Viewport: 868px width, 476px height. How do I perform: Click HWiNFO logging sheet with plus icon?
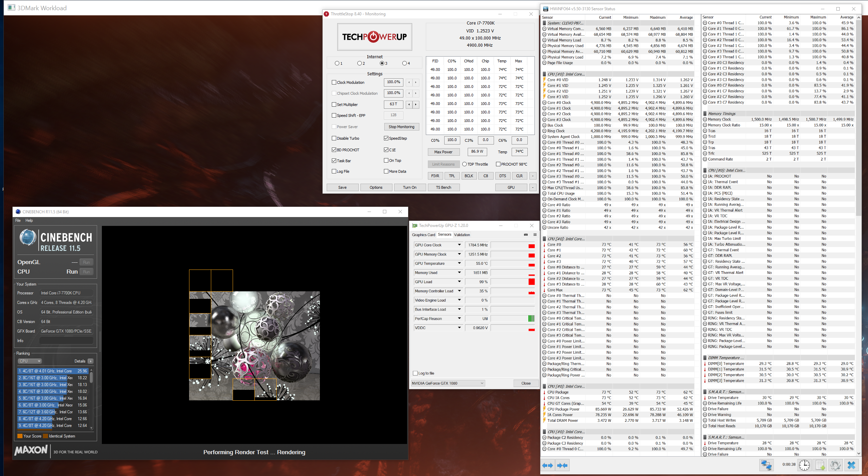(820, 465)
